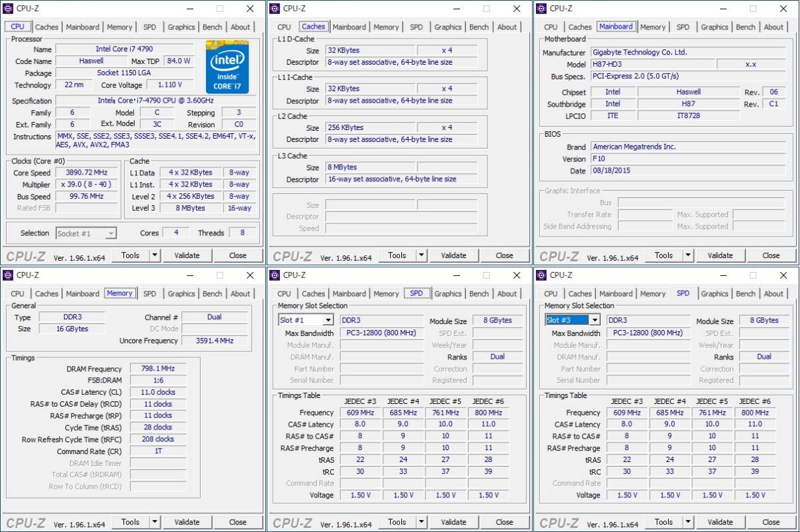Click CPU-Z title bar icon in CPU tab window
The image size is (800, 532).
click(x=9, y=9)
